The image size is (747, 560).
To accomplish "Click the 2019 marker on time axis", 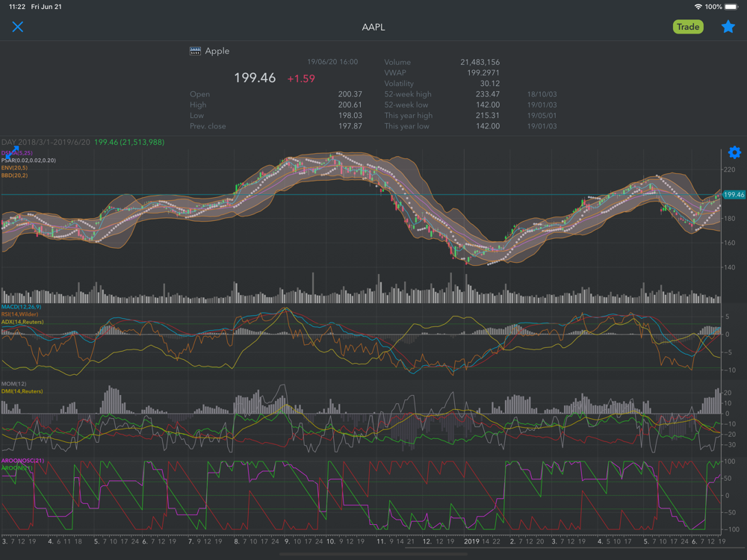I will point(471,541).
